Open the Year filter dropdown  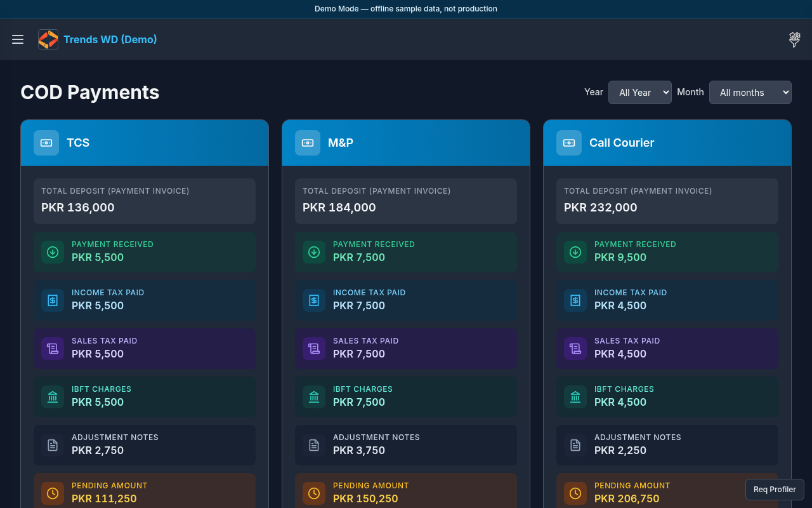640,92
